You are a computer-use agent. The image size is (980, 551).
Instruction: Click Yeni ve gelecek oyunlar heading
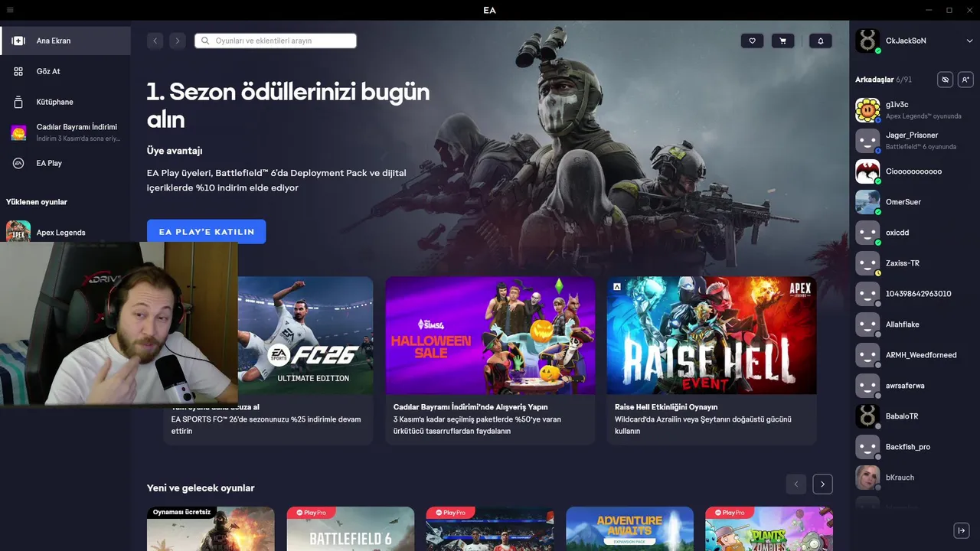201,488
